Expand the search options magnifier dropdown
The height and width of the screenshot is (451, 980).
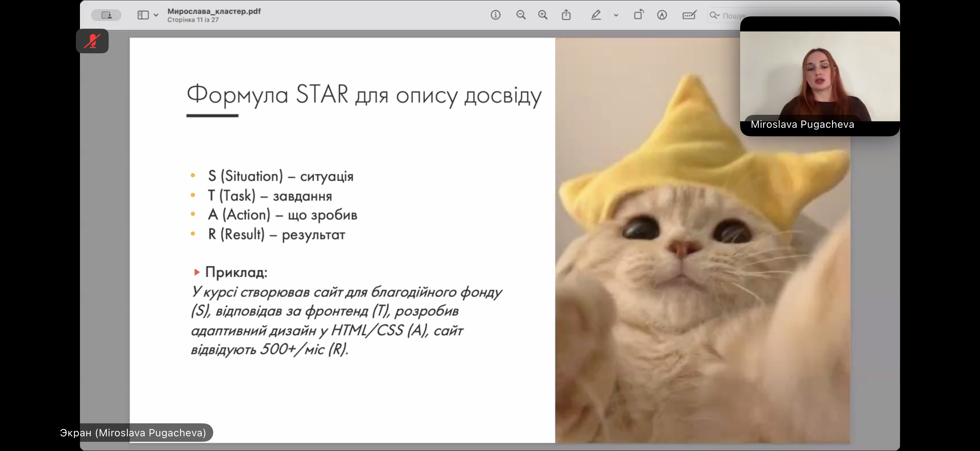[x=714, y=15]
